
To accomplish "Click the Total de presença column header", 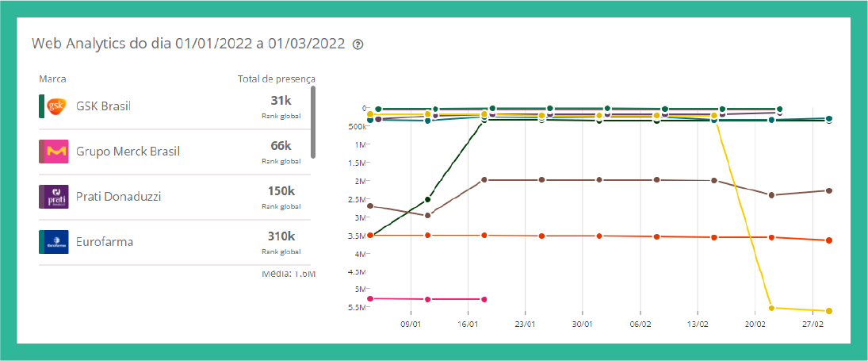I will 276,79.
